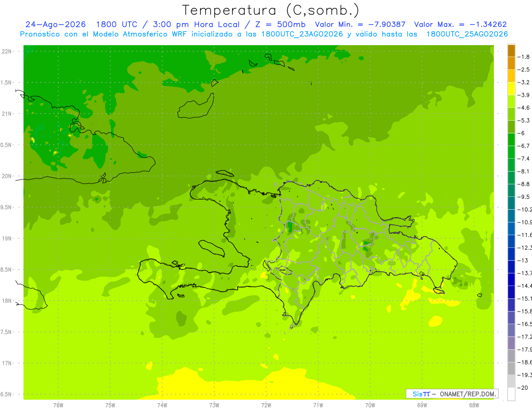Click the '-14.4' legend value
The height and width of the screenshot is (411, 532).
(x=525, y=286)
